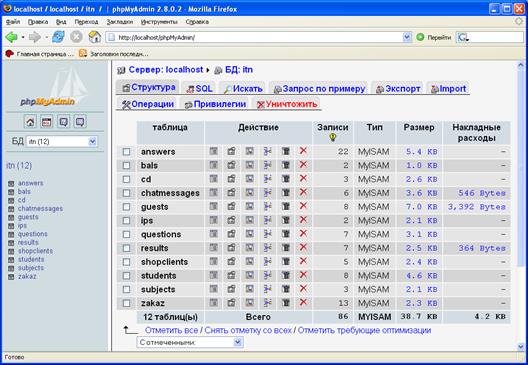This screenshot has height=365, width=528.
Task: Click search icon in chatmessages row
Action: tap(250, 193)
